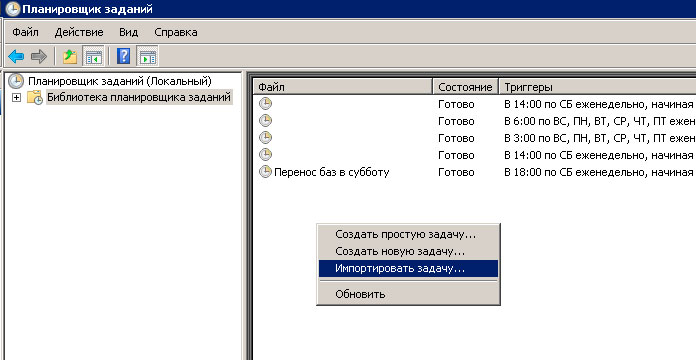
Task: Select Планировщик заданий (Локальный) tree root
Action: click(119, 81)
